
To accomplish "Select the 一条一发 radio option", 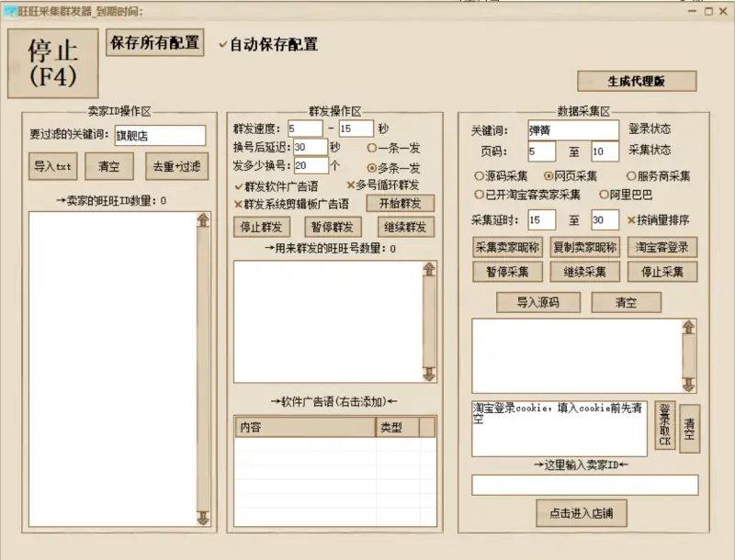I will tap(373, 150).
